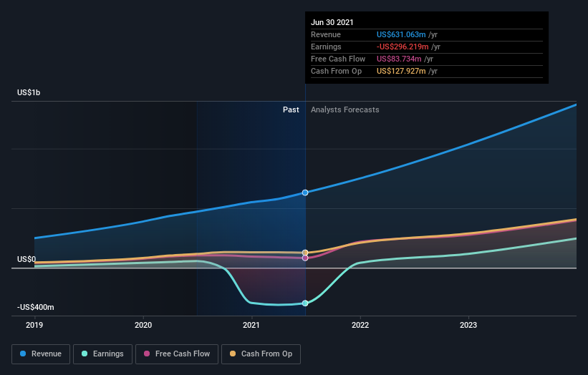Click the 2023 x-axis label
This screenshot has height=375, width=588.
(x=468, y=325)
